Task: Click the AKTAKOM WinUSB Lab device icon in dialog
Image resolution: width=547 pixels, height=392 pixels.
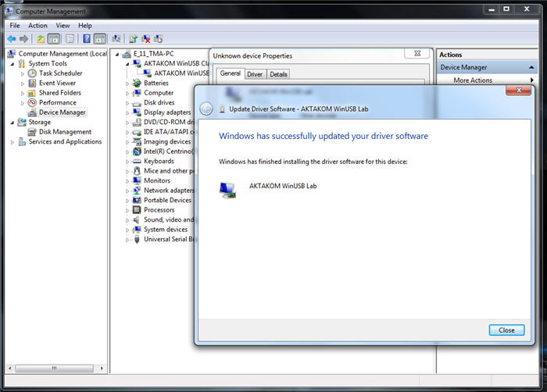Action: [227, 191]
